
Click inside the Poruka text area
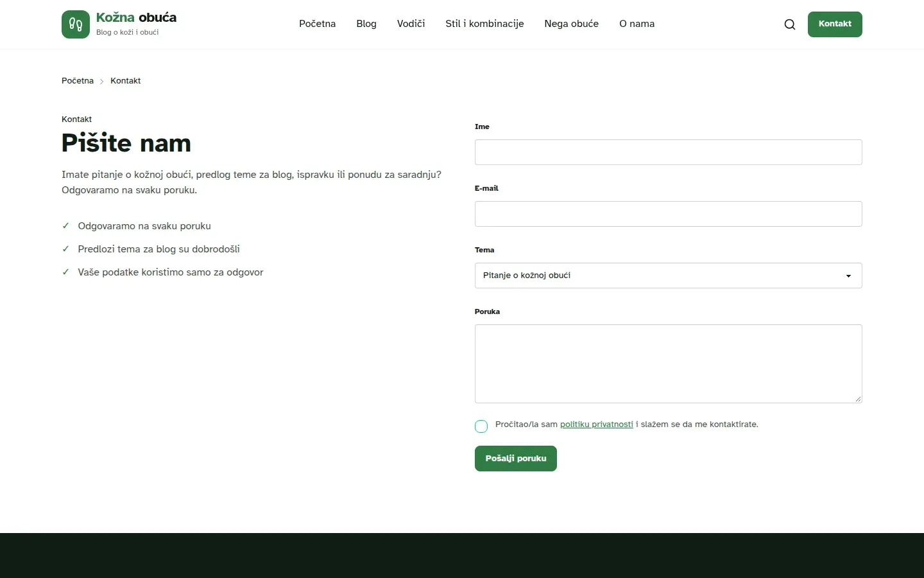tap(668, 363)
